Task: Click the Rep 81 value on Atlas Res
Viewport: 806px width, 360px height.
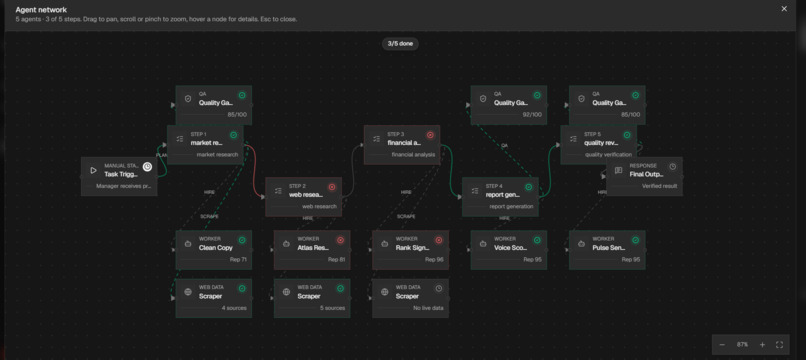Action: point(336,260)
